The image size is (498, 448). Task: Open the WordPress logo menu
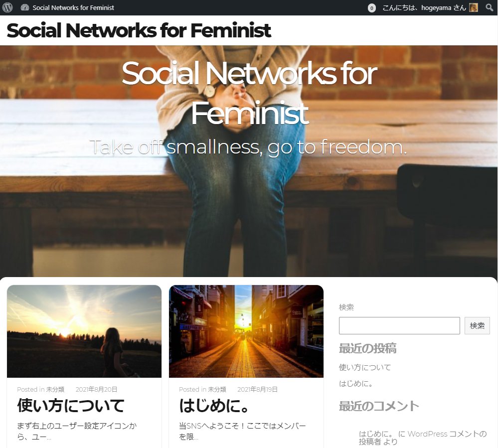tap(7, 7)
